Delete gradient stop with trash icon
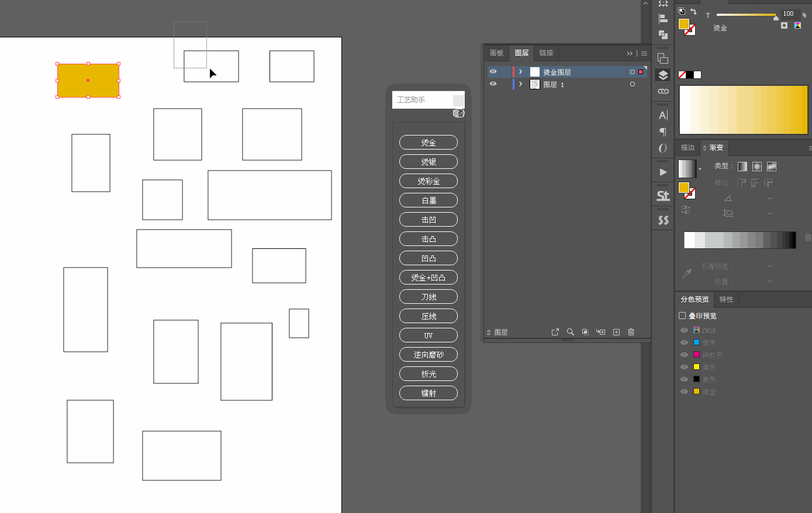This screenshot has height=513, width=812. (x=808, y=237)
